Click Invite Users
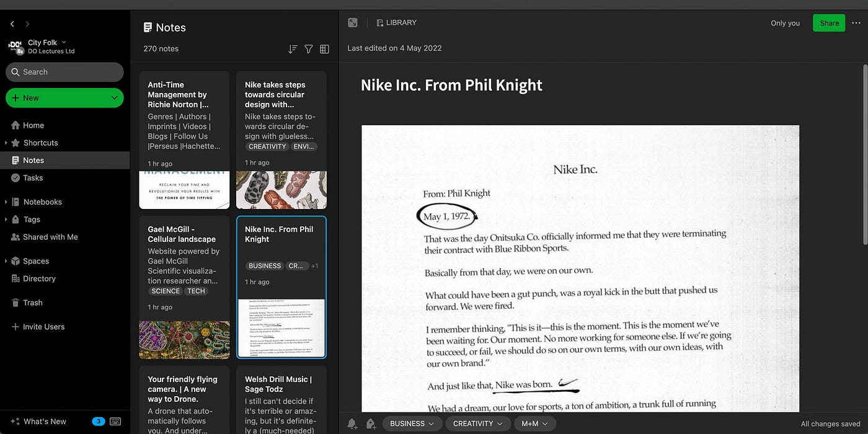Image resolution: width=868 pixels, height=434 pixels. [x=43, y=327]
